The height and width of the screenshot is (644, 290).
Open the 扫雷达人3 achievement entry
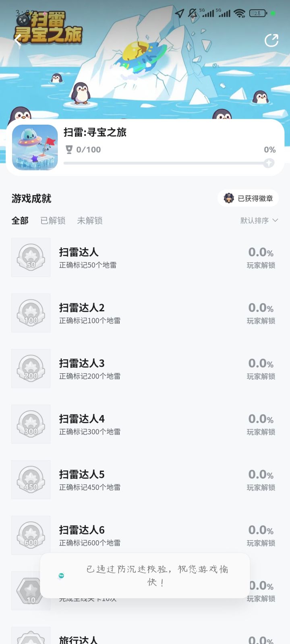pos(82,363)
